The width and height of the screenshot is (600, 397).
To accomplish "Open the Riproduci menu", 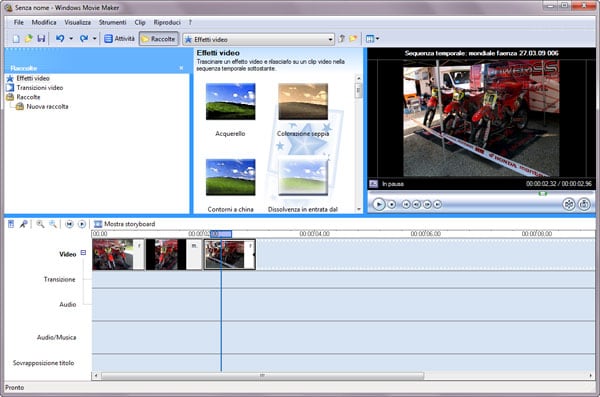I will click(x=167, y=22).
